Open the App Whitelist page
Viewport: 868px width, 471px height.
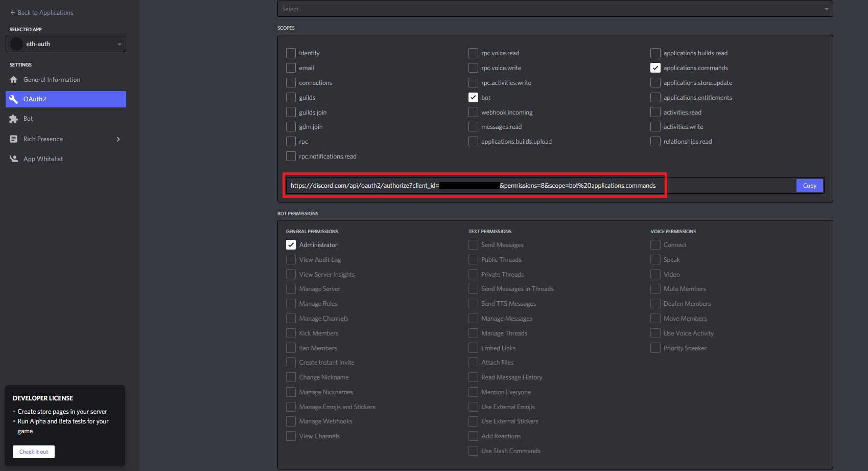point(66,159)
